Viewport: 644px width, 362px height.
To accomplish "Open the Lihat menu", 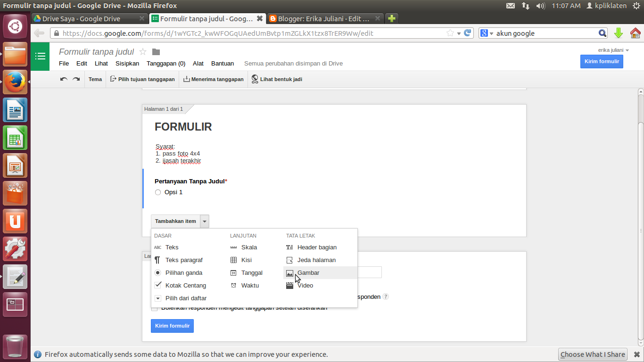I will (101, 63).
